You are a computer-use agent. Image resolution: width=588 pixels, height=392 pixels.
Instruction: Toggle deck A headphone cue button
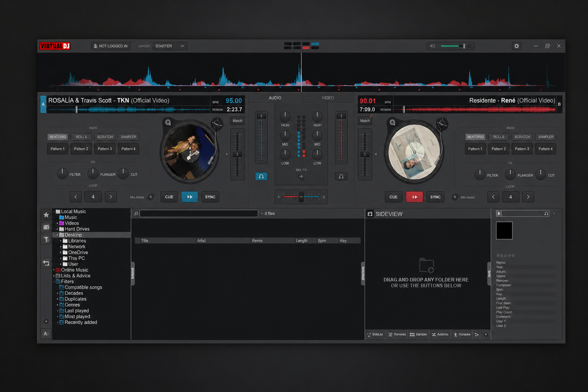coord(261,176)
